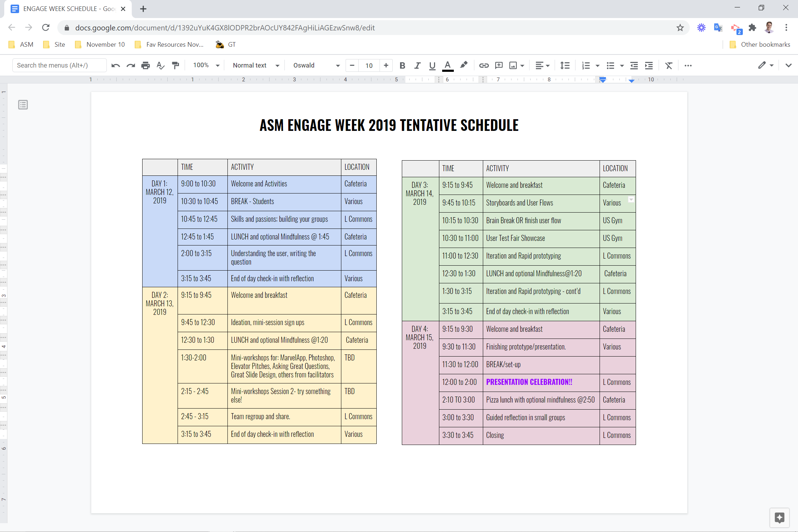This screenshot has width=798, height=532.
Task: Insert a comment
Action: (x=499, y=65)
